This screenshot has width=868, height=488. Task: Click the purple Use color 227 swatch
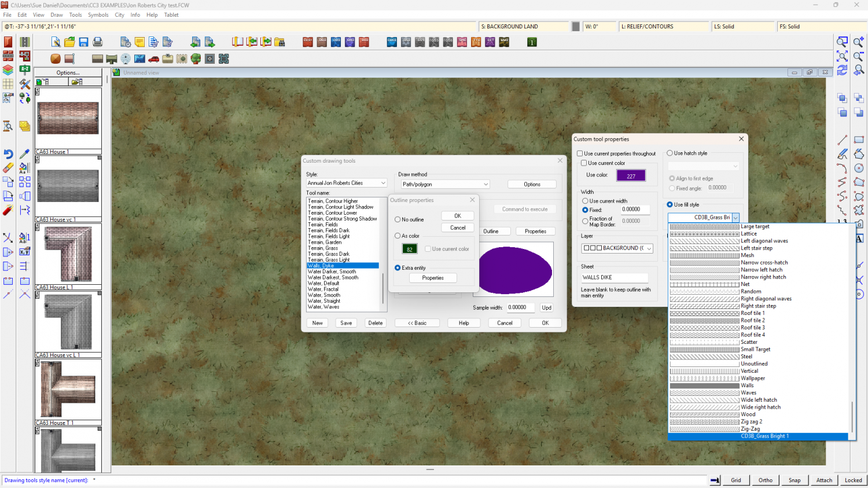631,176
